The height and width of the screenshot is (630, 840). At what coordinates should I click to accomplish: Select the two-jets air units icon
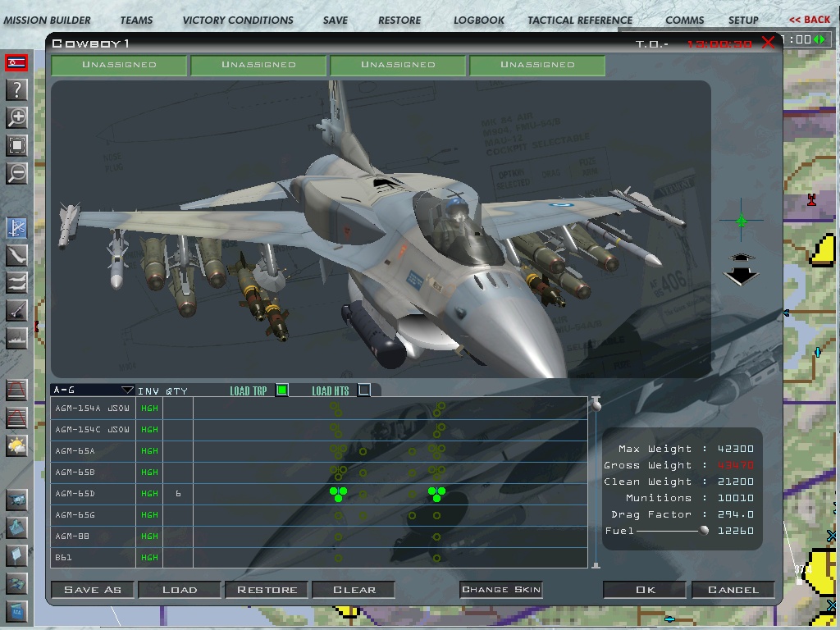click(16, 283)
